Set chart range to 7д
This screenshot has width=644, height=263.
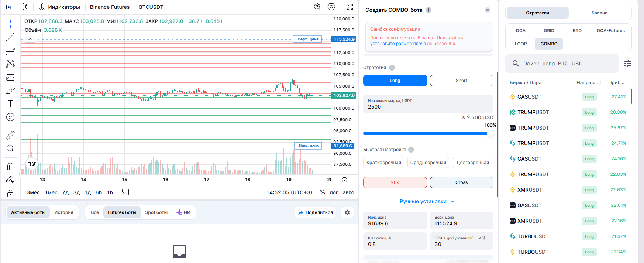tap(65, 192)
